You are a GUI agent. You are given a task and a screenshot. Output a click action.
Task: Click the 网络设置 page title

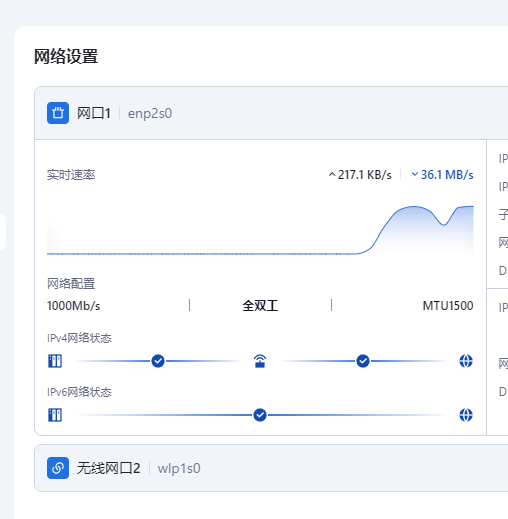[66, 56]
